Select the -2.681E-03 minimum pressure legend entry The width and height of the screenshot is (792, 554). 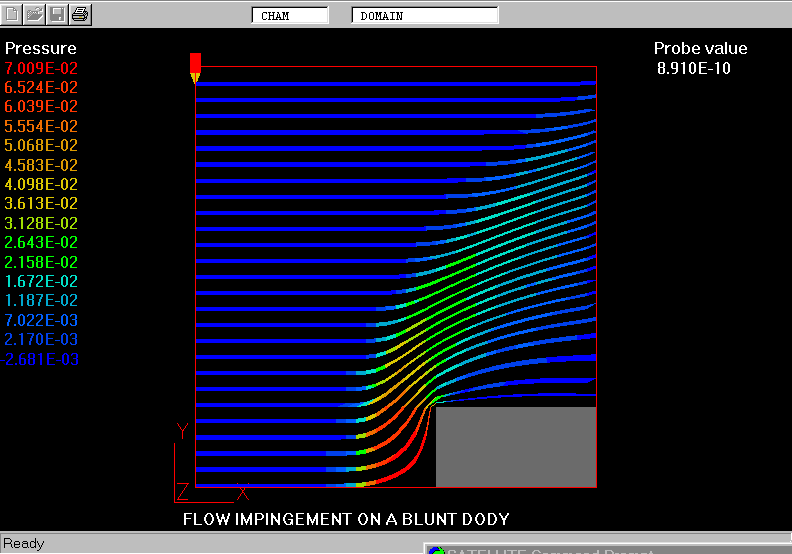[x=41, y=360]
